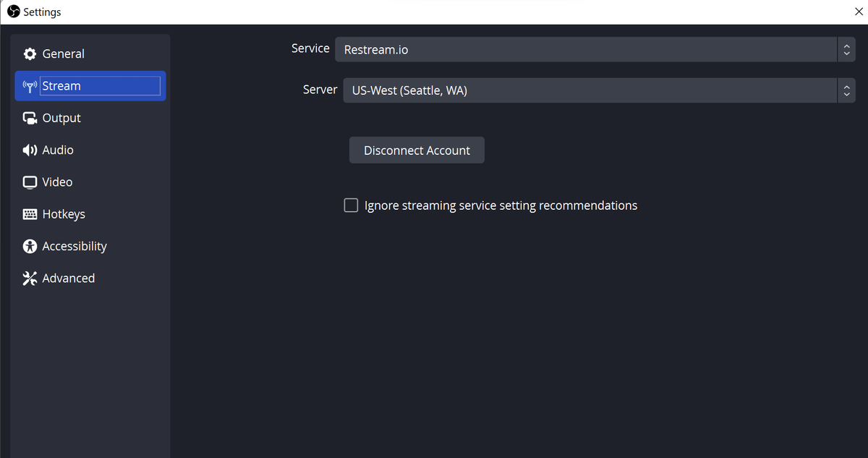Close the Settings window

[858, 12]
